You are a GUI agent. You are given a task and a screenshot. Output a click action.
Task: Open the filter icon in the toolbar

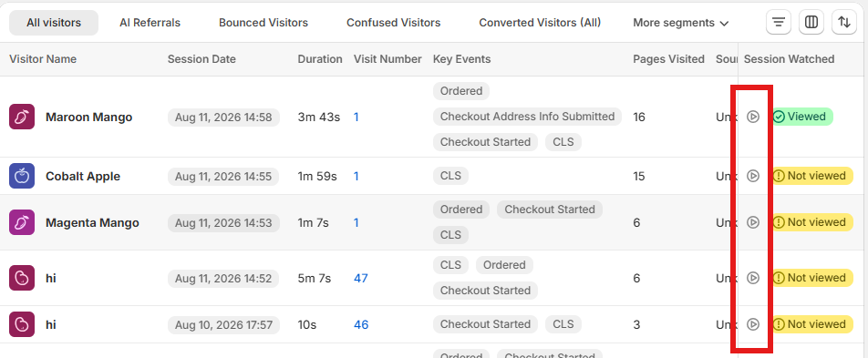(x=779, y=22)
